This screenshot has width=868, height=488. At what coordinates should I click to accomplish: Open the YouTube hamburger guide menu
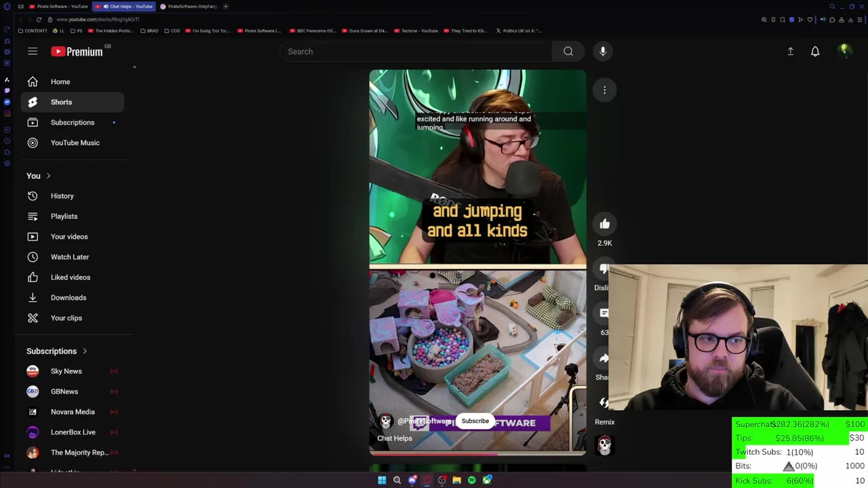(x=33, y=52)
